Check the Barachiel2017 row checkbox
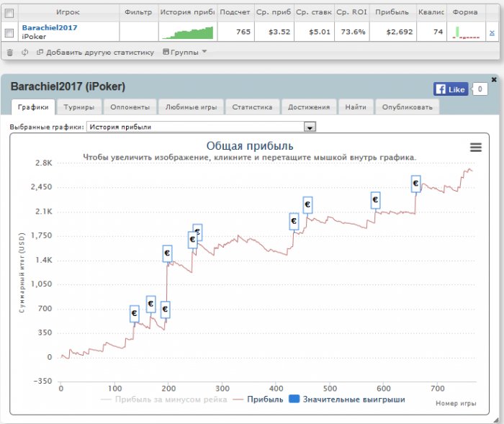Image resolution: width=504 pixels, height=424 pixels. pyautogui.click(x=9, y=32)
